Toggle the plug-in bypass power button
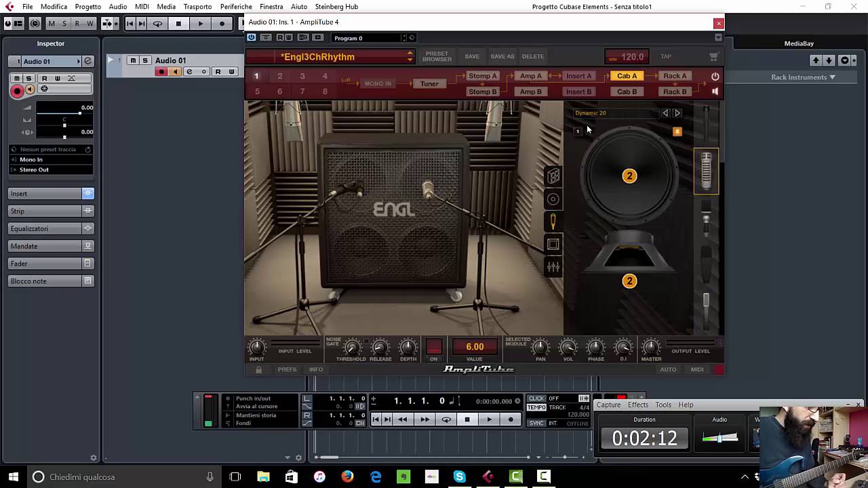Viewport: 868px width, 488px height. click(x=252, y=38)
